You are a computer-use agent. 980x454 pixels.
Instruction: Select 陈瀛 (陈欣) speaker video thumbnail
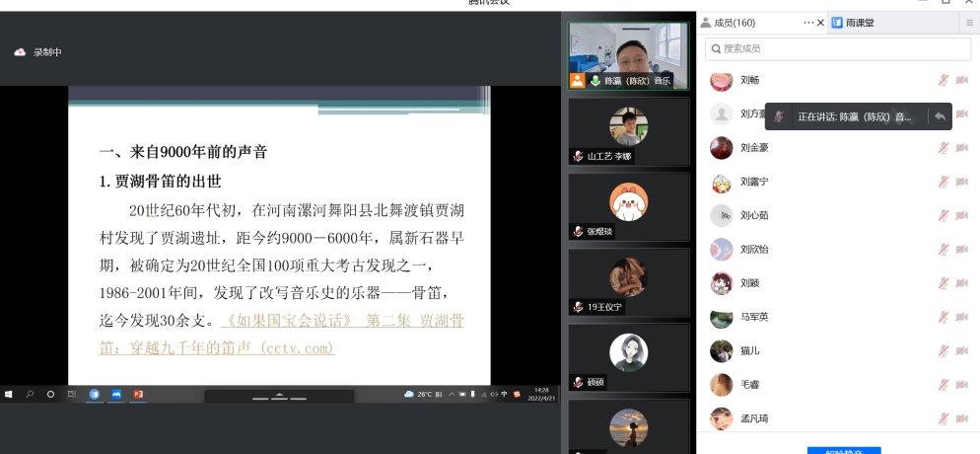[x=628, y=55]
